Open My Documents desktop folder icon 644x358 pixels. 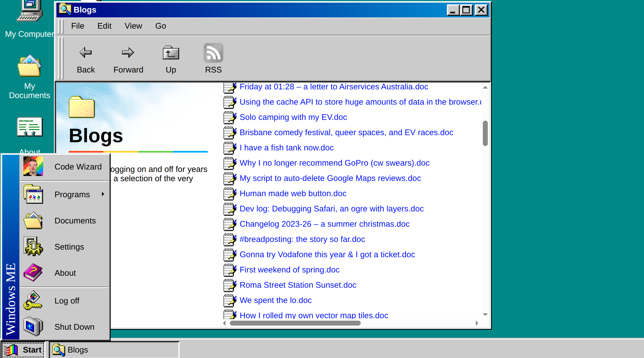pyautogui.click(x=29, y=66)
